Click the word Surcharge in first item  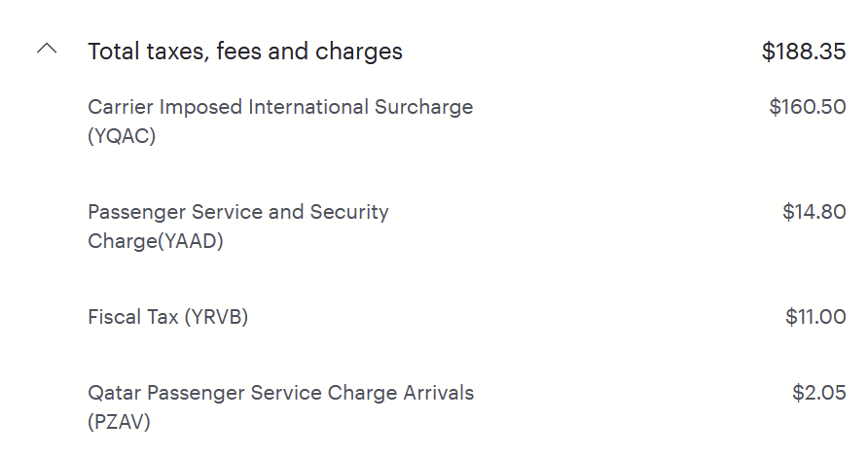click(423, 107)
